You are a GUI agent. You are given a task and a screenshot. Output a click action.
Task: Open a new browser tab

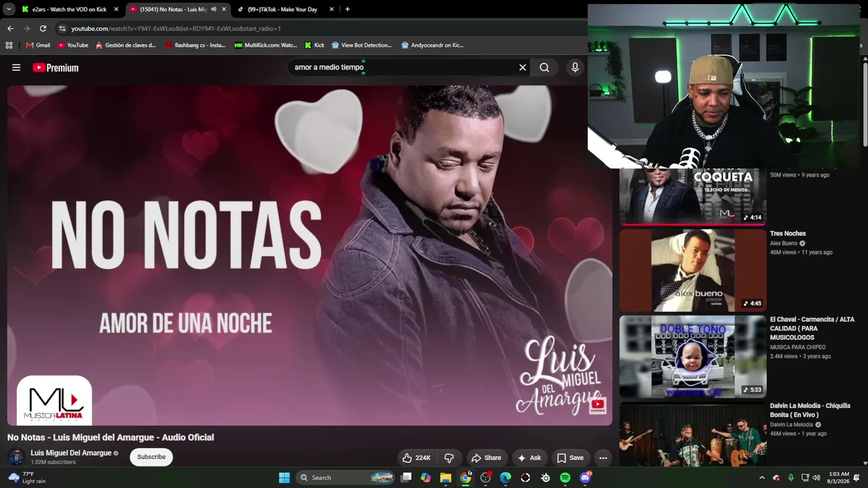point(347,9)
